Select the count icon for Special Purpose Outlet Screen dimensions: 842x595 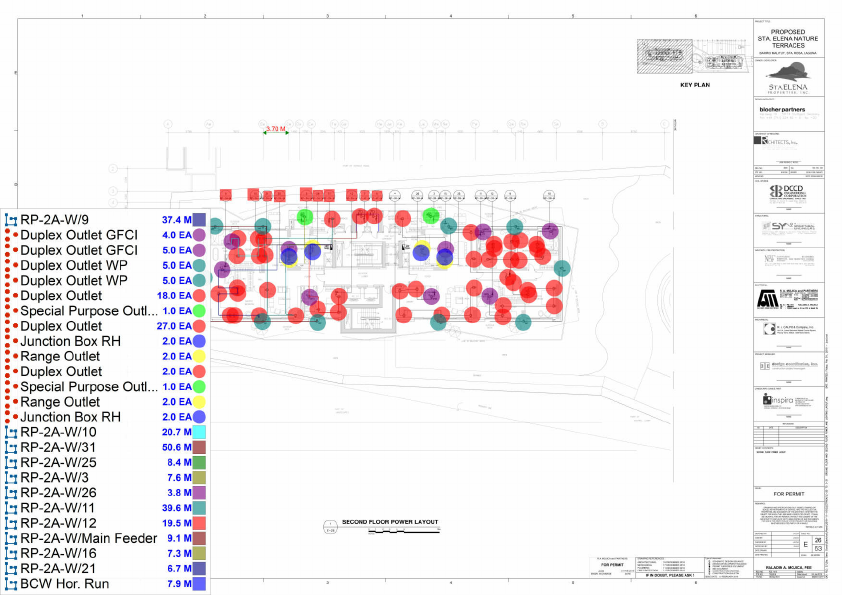(x=12, y=311)
